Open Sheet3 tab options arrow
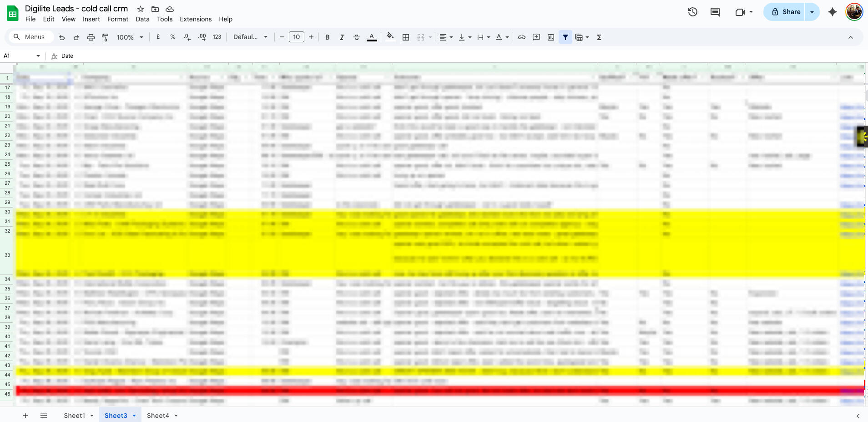This screenshot has width=868, height=422. 134,416
